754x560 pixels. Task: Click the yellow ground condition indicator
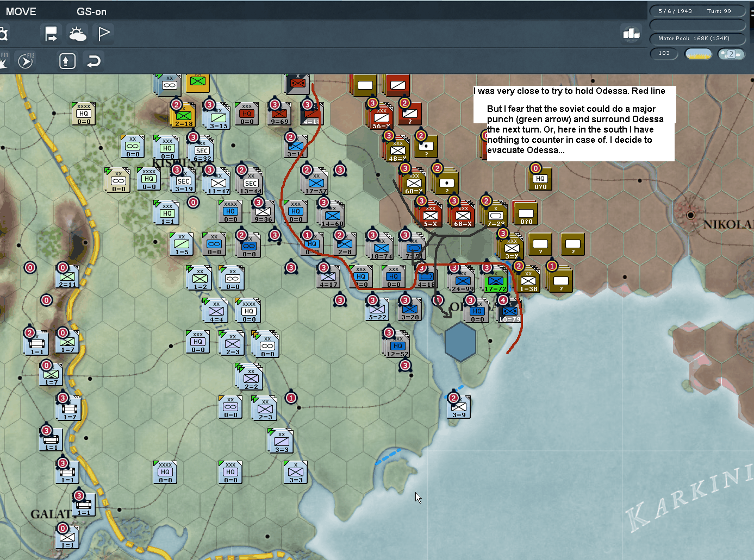[x=698, y=54]
